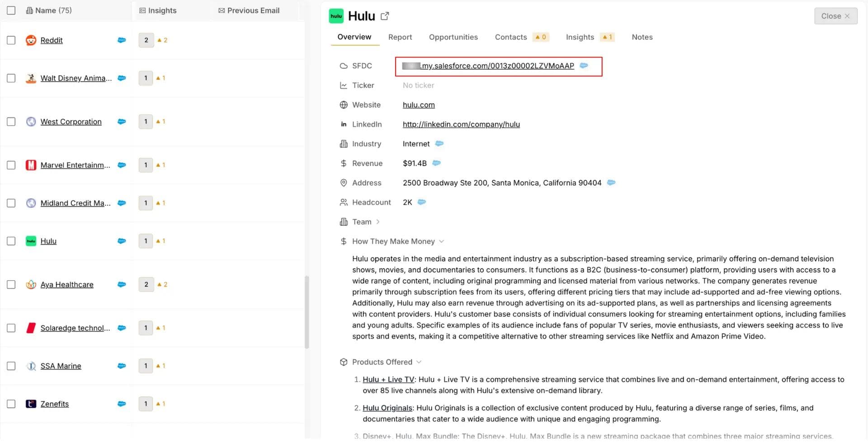
Task: Toggle the select-all checkbox in header
Action: (x=11, y=10)
